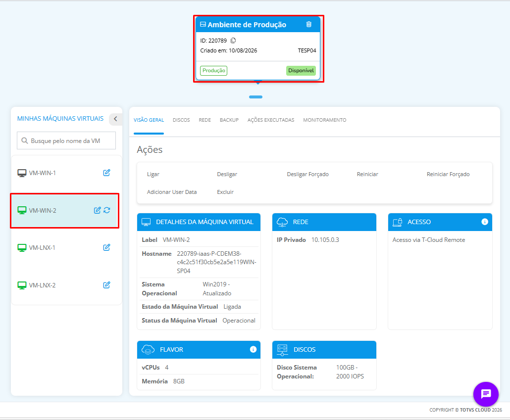Viewport: 510px width, 420px height.
Task: Copy the environment ID 220789
Action: point(233,41)
